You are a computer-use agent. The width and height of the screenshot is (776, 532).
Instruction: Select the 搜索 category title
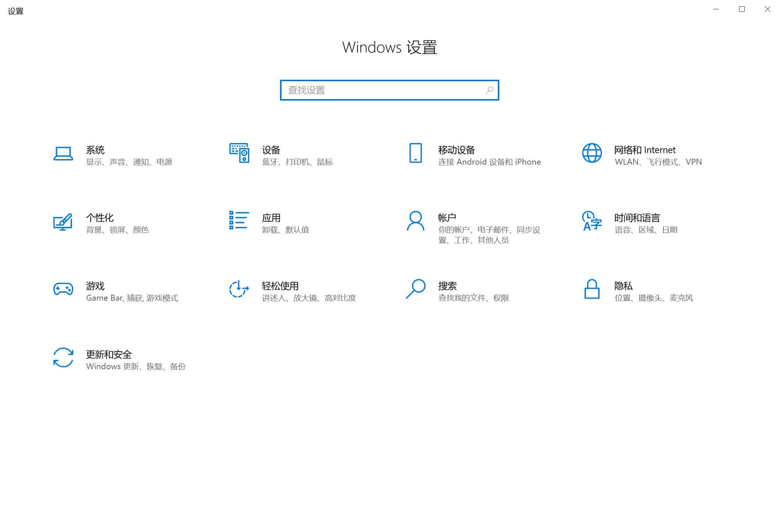pyautogui.click(x=447, y=286)
